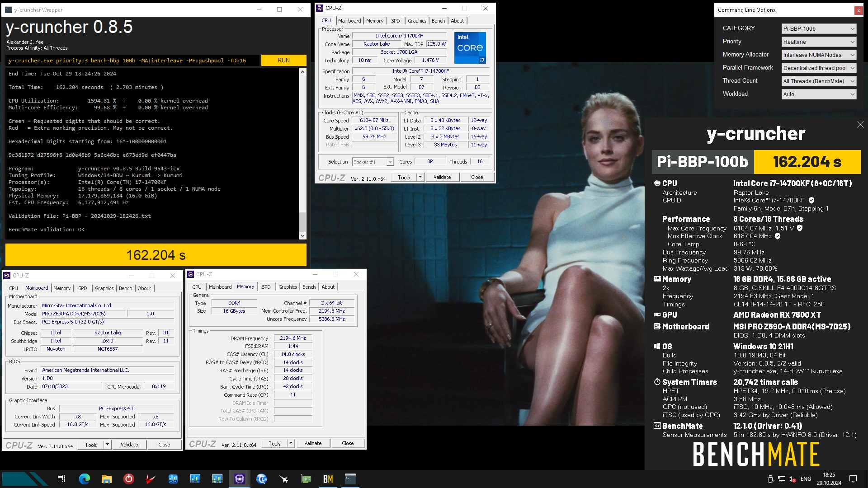This screenshot has height=488, width=868.
Task: Click the y-cruncher output scroll-up arrow
Action: tap(302, 71)
